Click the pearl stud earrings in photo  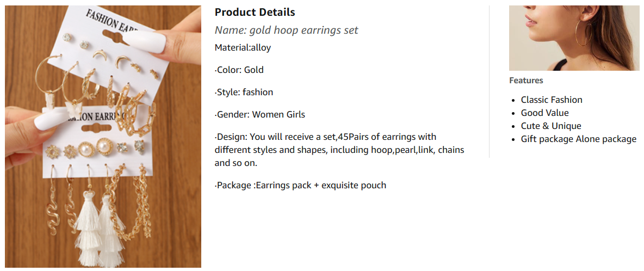pos(87,149)
